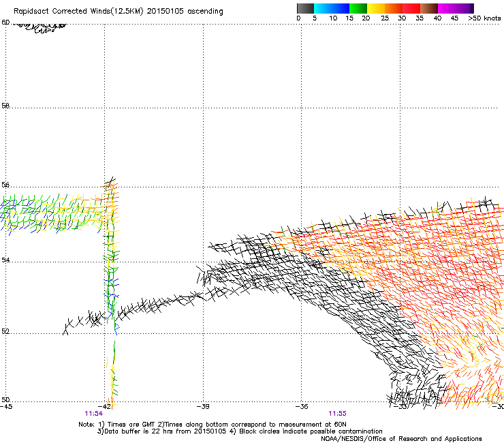This screenshot has height=443, width=504.
Task: Click the yellow 20-25 knots swatch
Action: click(x=376, y=8)
